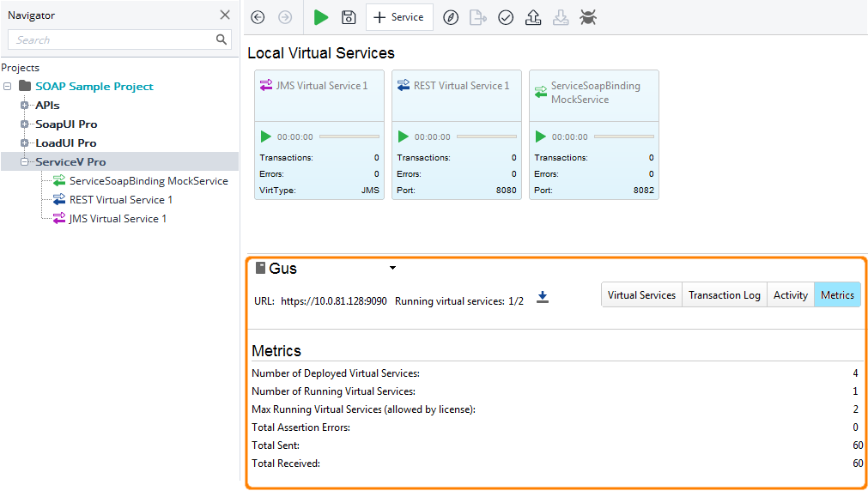Screen dimensions: 868x491
Task: Click the download tray icon in toolbar
Action: [561, 18]
